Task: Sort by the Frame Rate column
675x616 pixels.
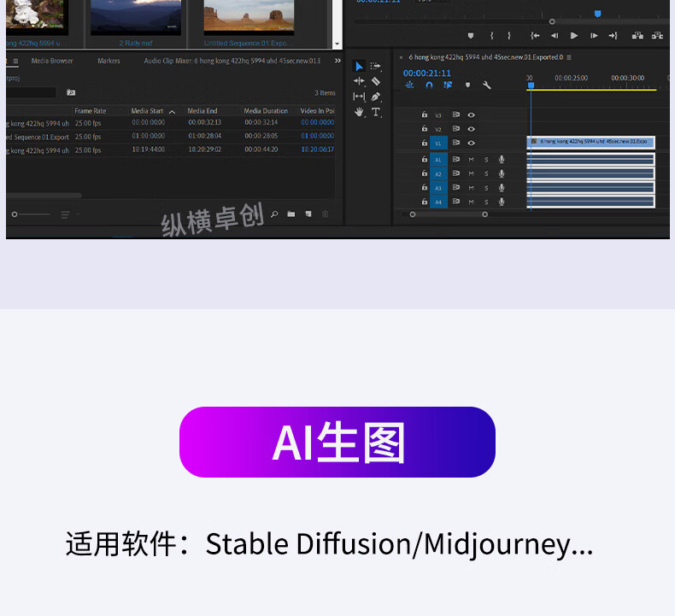Action: click(x=91, y=110)
